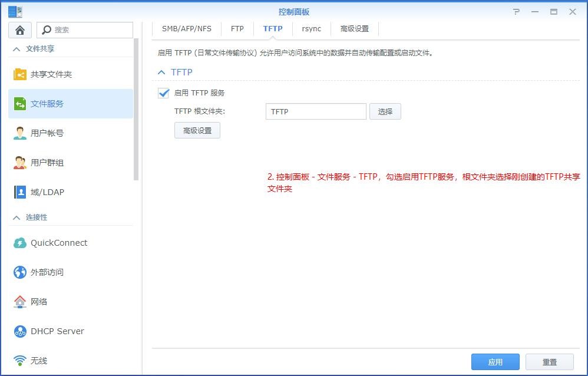Toggle 启用 TFTP 服务 checkbox
This screenshot has height=376, width=588.
click(x=164, y=93)
